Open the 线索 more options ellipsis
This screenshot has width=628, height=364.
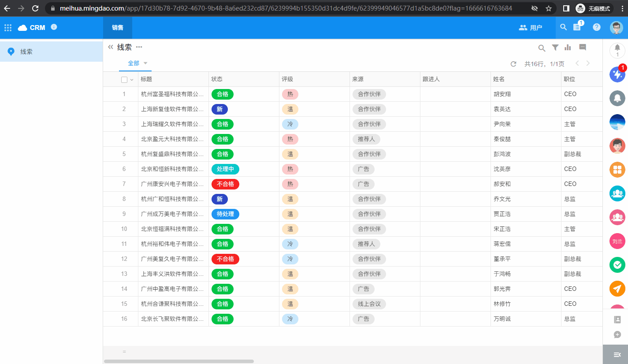point(139,47)
